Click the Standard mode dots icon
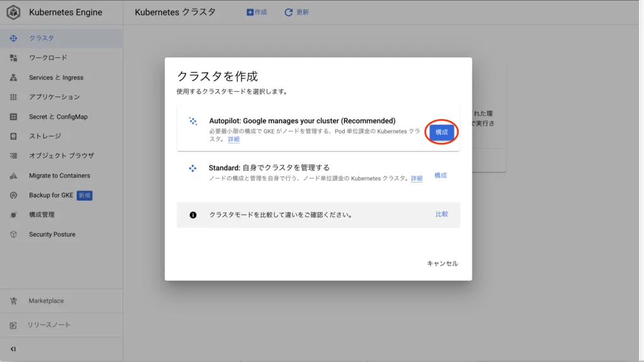Screen dimensions: 644x362 pos(192,168)
